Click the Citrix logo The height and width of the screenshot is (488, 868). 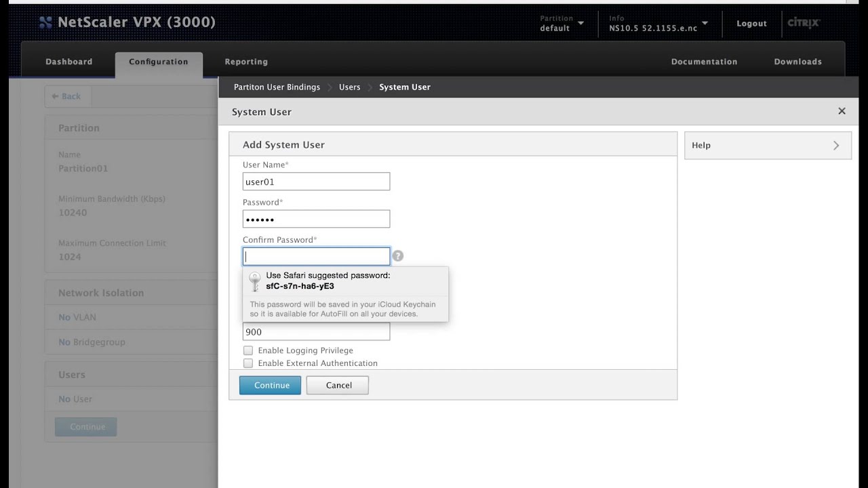(x=804, y=22)
